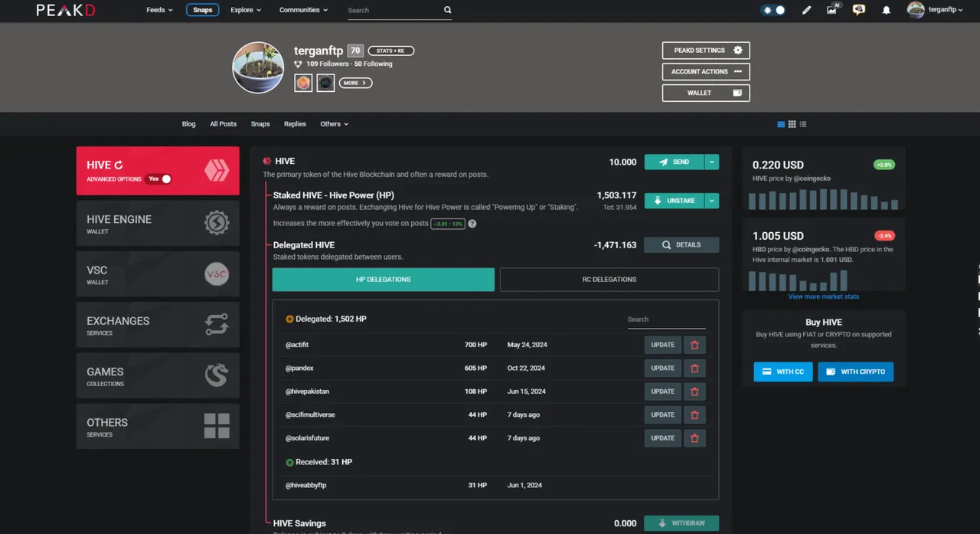
Task: Click the reputation help question mark icon
Action: [x=472, y=224]
